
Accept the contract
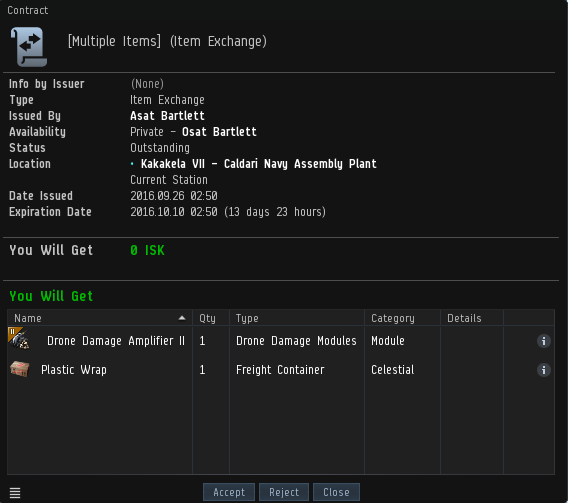pyautogui.click(x=229, y=492)
